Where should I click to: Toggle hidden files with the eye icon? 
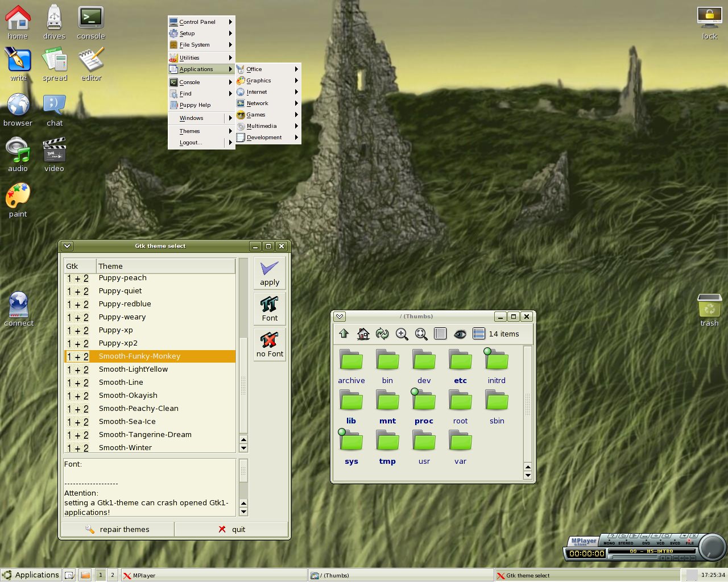click(460, 334)
